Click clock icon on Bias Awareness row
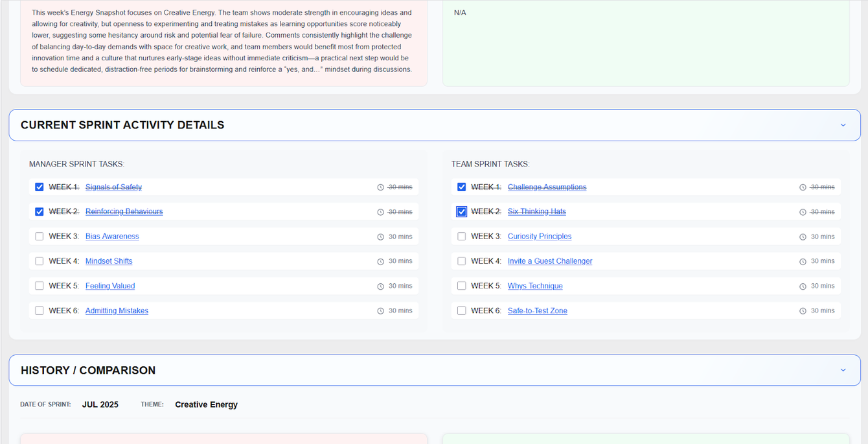 [381, 237]
